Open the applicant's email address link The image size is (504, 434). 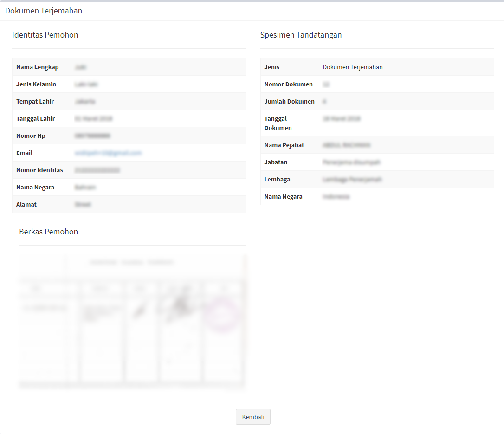(108, 153)
